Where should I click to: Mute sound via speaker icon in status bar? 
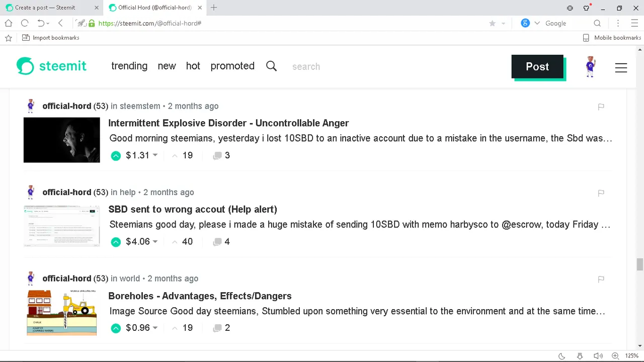pyautogui.click(x=597, y=356)
